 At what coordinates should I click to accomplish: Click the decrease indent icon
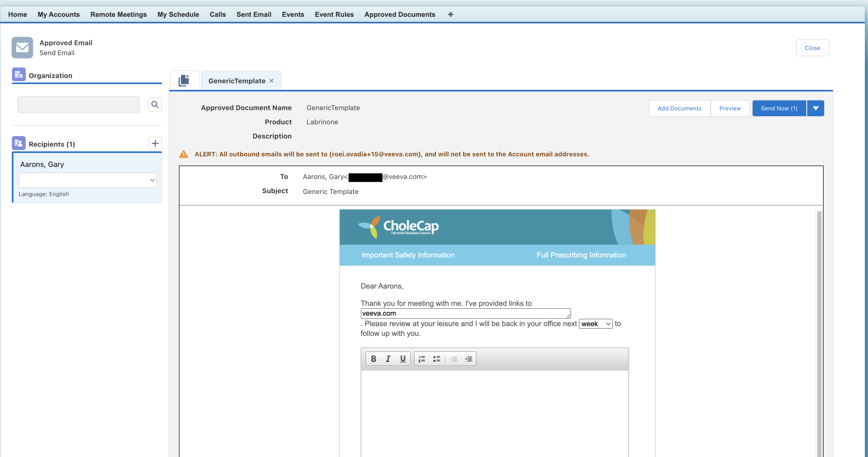point(454,359)
